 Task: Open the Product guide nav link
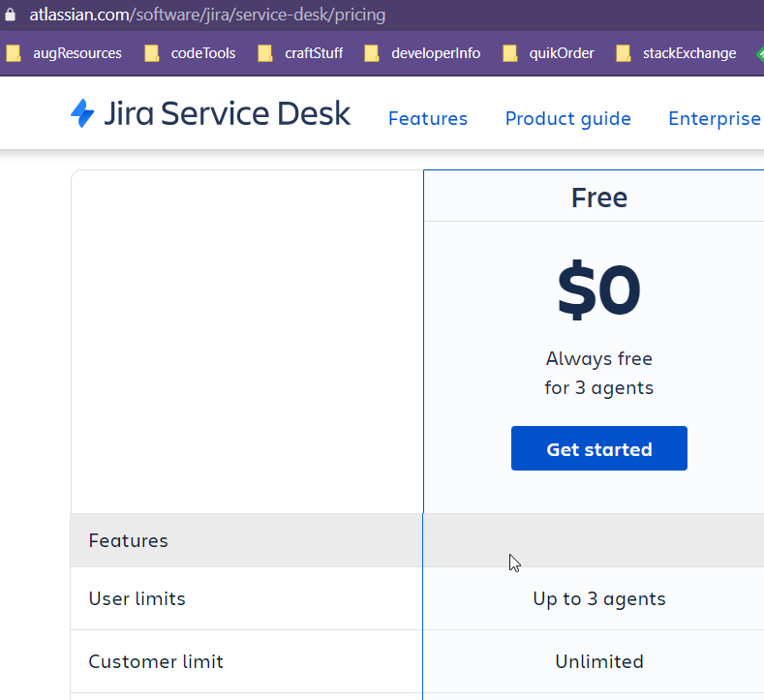click(x=568, y=118)
